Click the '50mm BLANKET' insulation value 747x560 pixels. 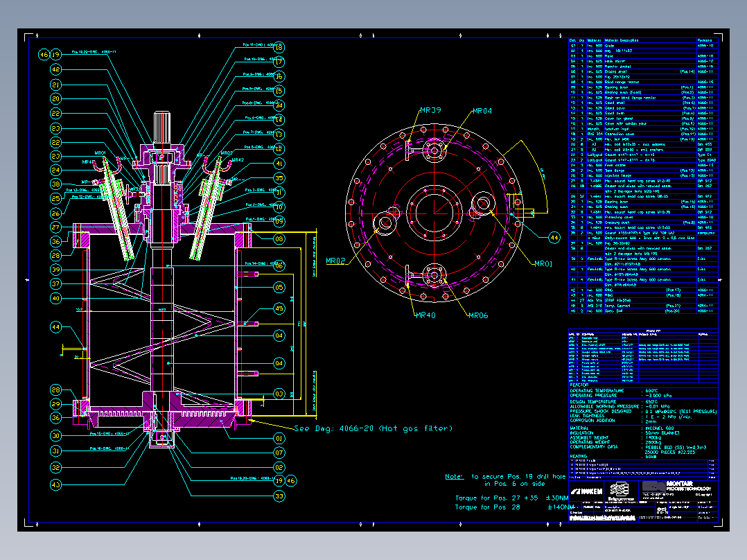(x=662, y=433)
